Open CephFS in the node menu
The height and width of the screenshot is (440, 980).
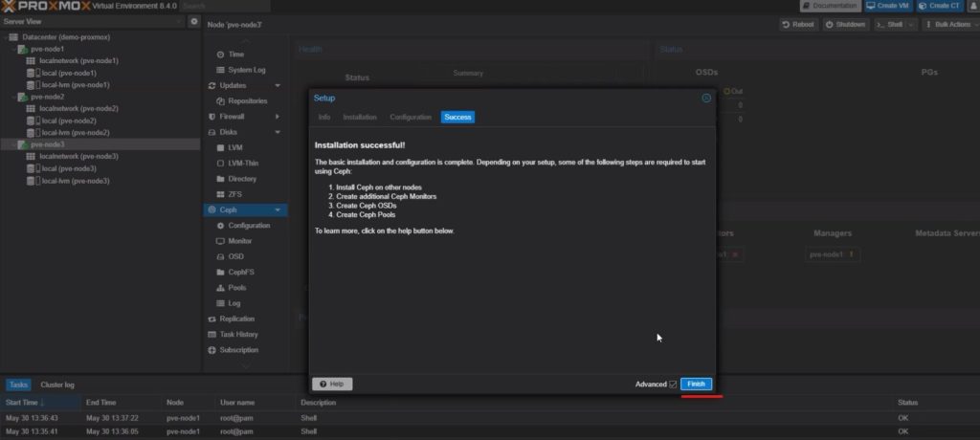tap(240, 273)
